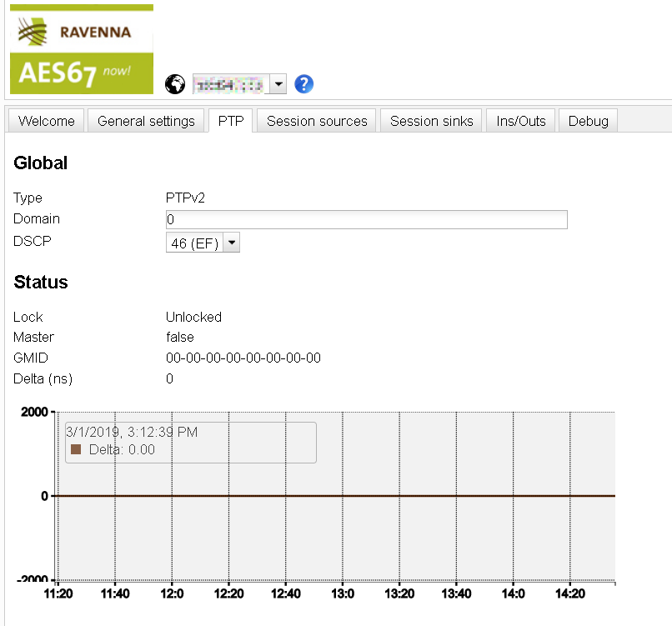
Task: Click the RAVENNA AES67 logo
Action: point(82,49)
